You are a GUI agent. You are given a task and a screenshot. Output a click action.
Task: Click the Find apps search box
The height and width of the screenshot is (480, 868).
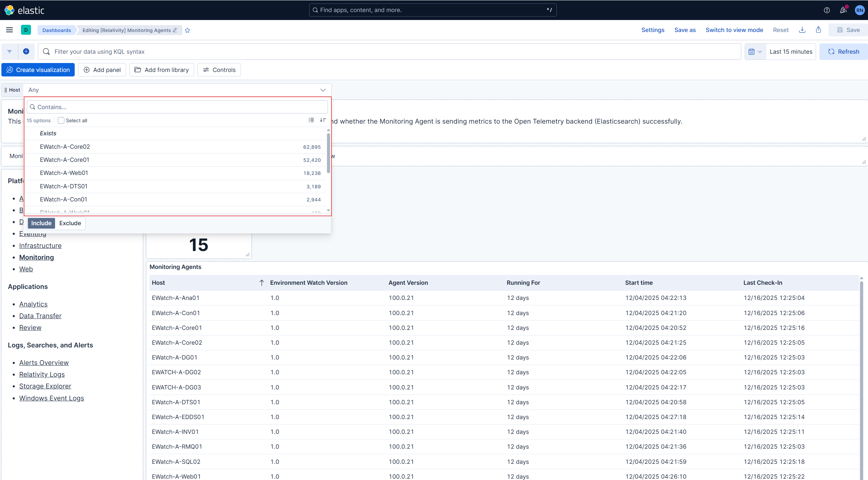tap(433, 10)
